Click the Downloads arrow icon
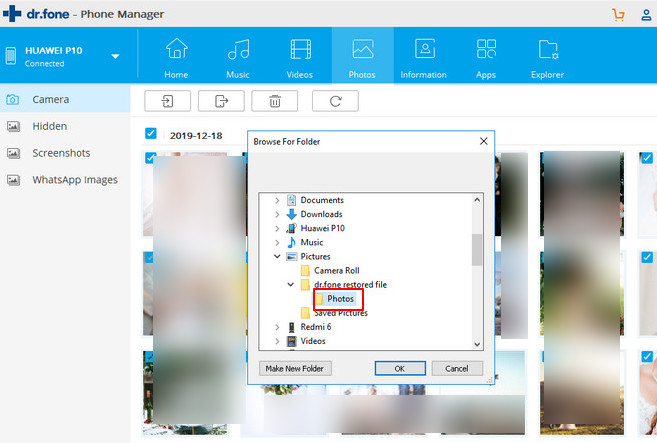Screen dimensions: 657x443 point(291,214)
